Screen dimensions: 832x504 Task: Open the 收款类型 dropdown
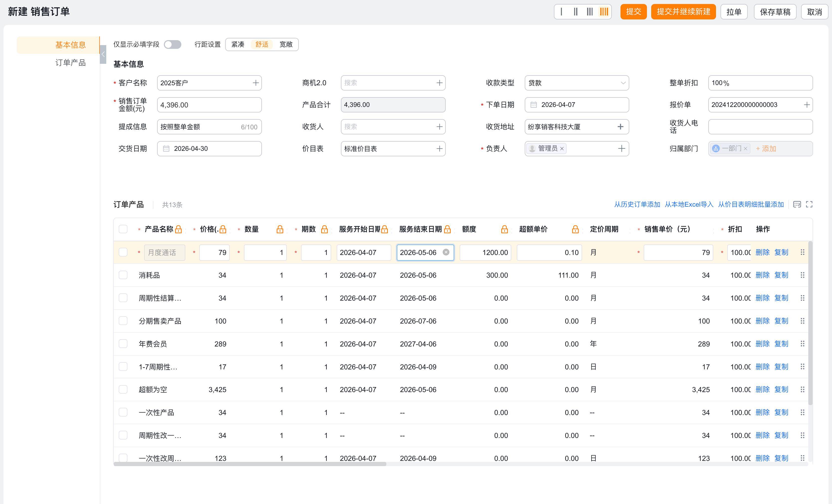(x=576, y=83)
